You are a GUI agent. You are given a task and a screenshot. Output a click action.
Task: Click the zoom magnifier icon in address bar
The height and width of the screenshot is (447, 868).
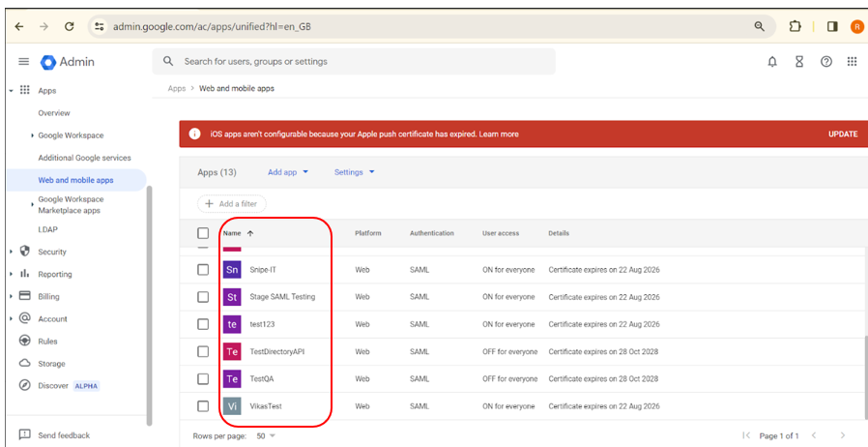click(760, 26)
